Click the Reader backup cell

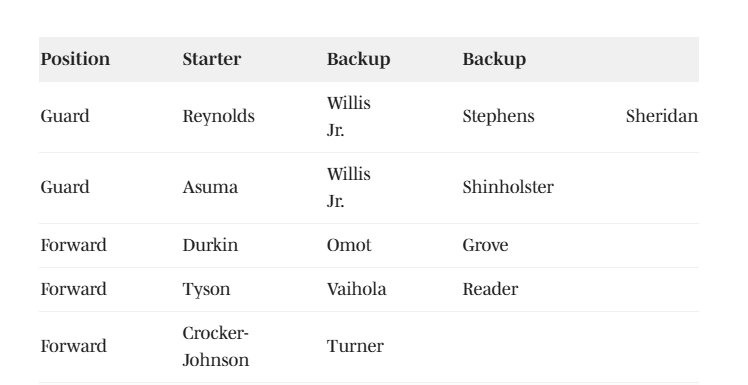pyautogui.click(x=490, y=289)
